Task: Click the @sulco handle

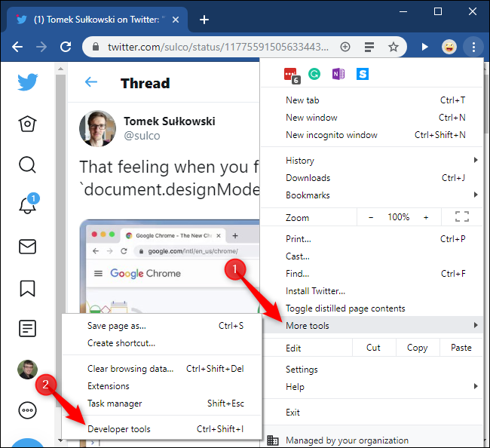Action: coord(142,136)
